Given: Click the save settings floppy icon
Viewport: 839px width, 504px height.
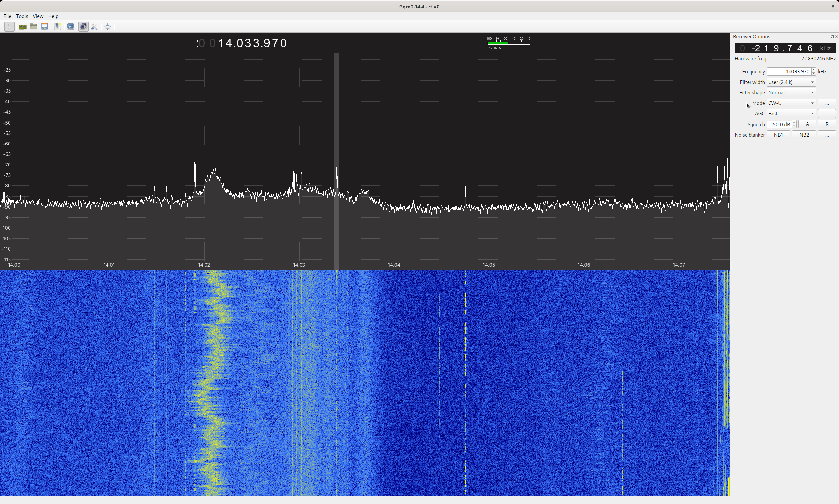Looking at the screenshot, I should click(x=44, y=27).
